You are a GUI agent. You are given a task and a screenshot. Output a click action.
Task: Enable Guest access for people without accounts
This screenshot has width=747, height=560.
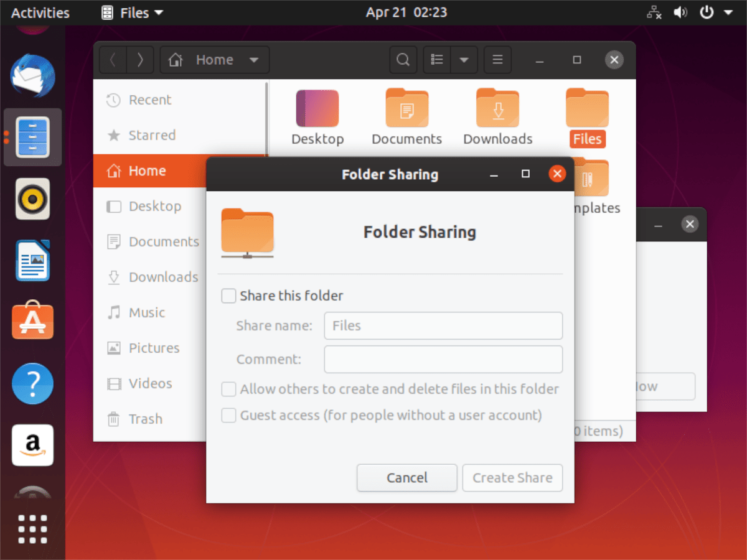click(228, 415)
